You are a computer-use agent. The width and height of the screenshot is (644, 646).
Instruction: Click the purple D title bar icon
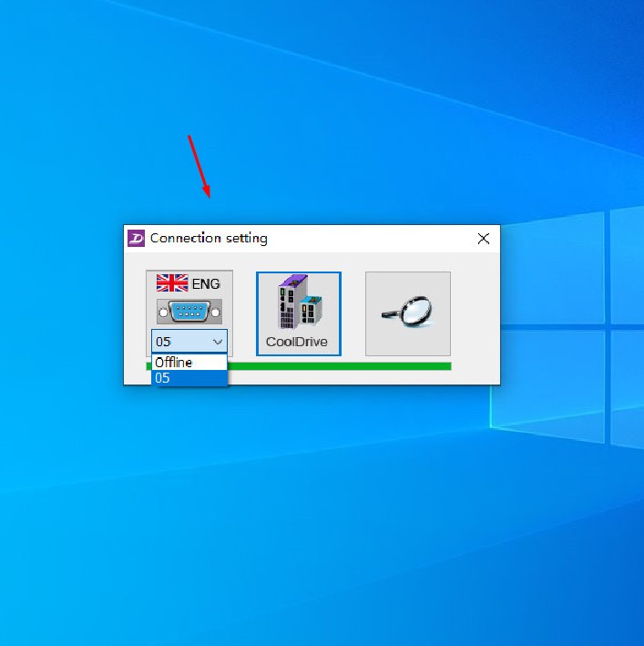point(136,238)
